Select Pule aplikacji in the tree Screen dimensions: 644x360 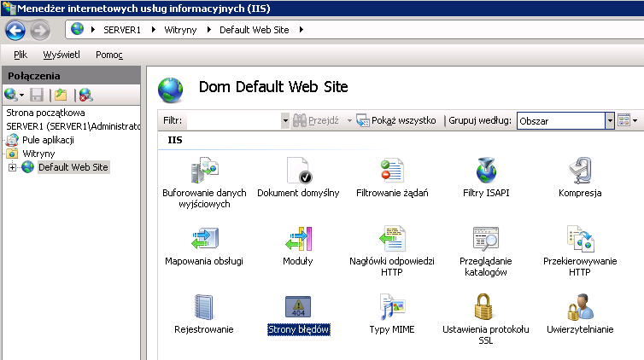click(x=48, y=140)
